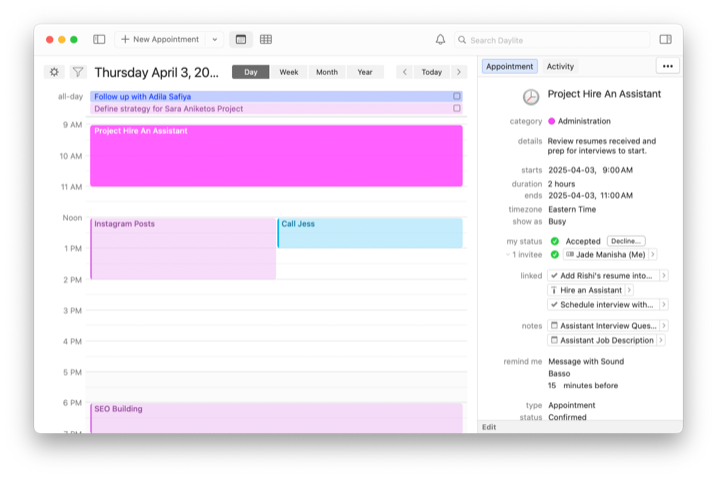Click the Eastern Time timezone value
Image resolution: width=717 pixels, height=479 pixels.
572,209
